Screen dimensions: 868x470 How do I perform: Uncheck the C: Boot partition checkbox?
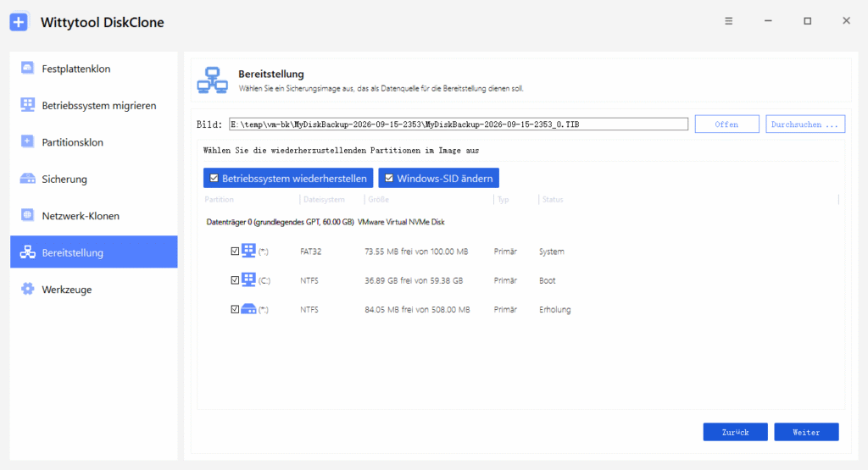tap(235, 280)
